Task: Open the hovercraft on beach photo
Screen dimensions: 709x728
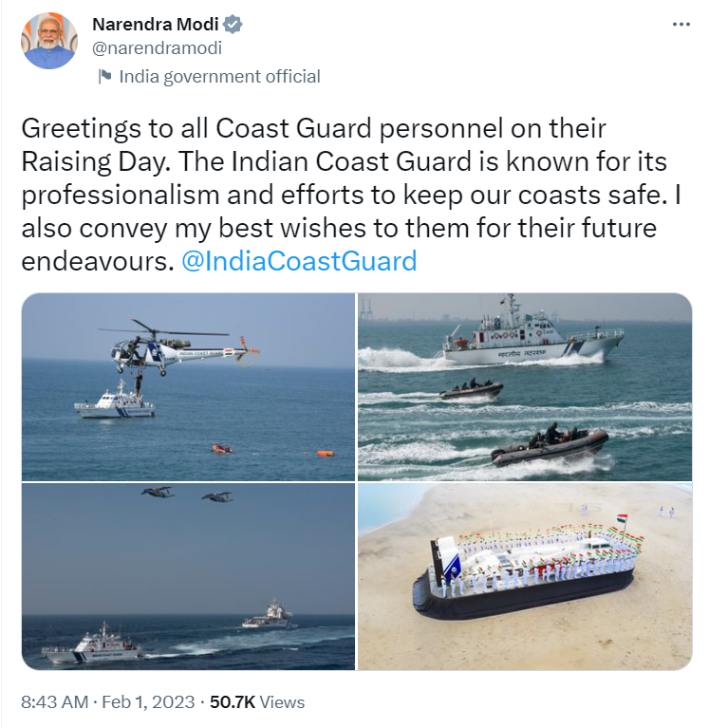Action: pos(525,576)
